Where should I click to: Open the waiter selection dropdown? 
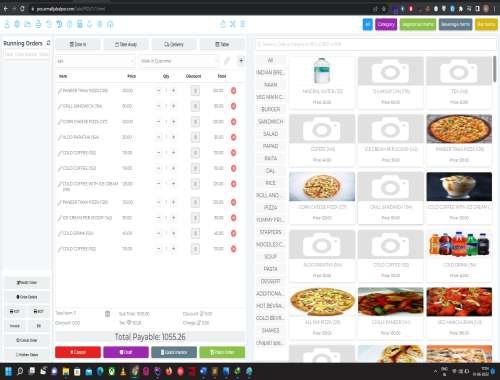pyautogui.click(x=95, y=61)
